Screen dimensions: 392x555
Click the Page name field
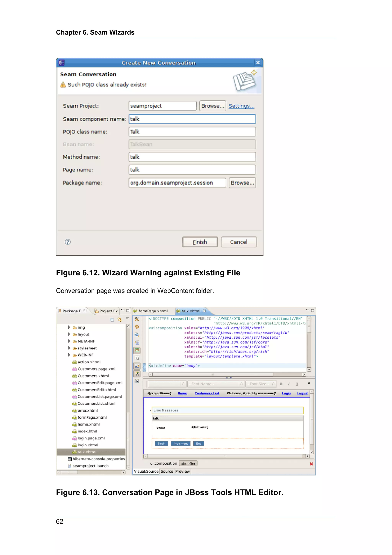click(x=192, y=170)
